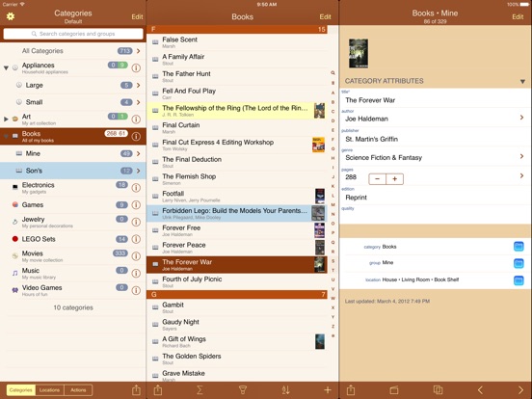Collapse the Appliances category triangle
This screenshot has width=532, height=399.
[x=6, y=67]
